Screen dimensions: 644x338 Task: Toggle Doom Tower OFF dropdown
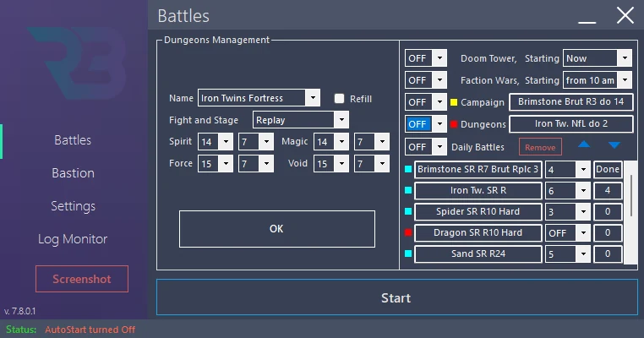pos(426,58)
